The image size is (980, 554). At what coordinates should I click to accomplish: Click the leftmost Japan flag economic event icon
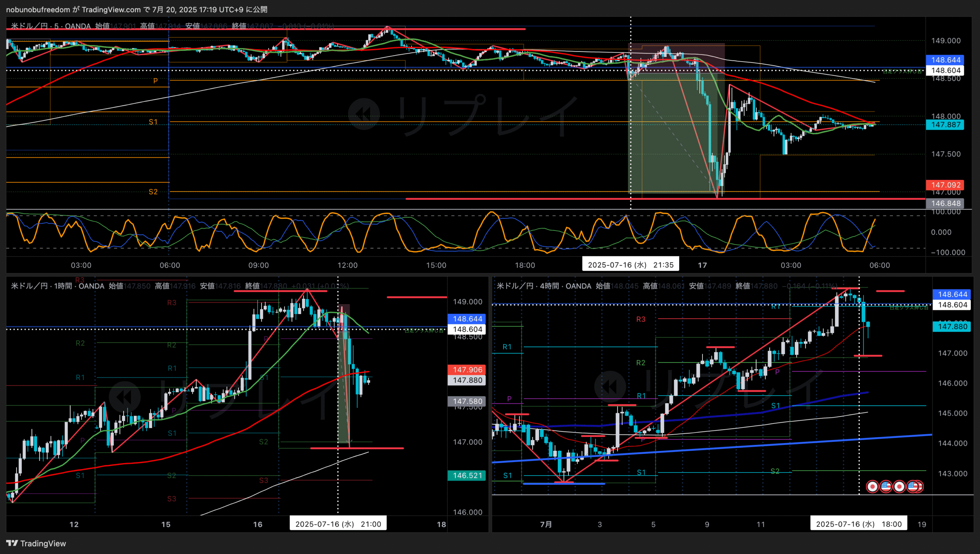pos(872,486)
